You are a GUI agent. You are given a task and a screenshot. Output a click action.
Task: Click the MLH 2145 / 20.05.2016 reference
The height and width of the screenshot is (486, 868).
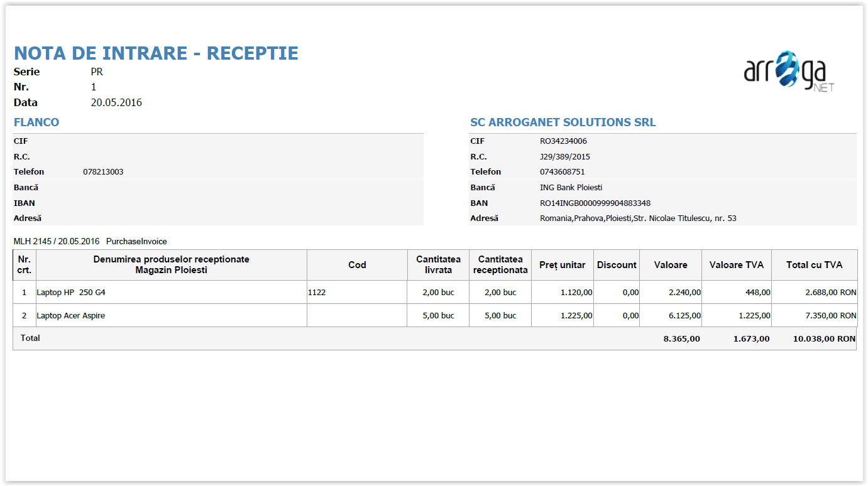[x=57, y=241]
